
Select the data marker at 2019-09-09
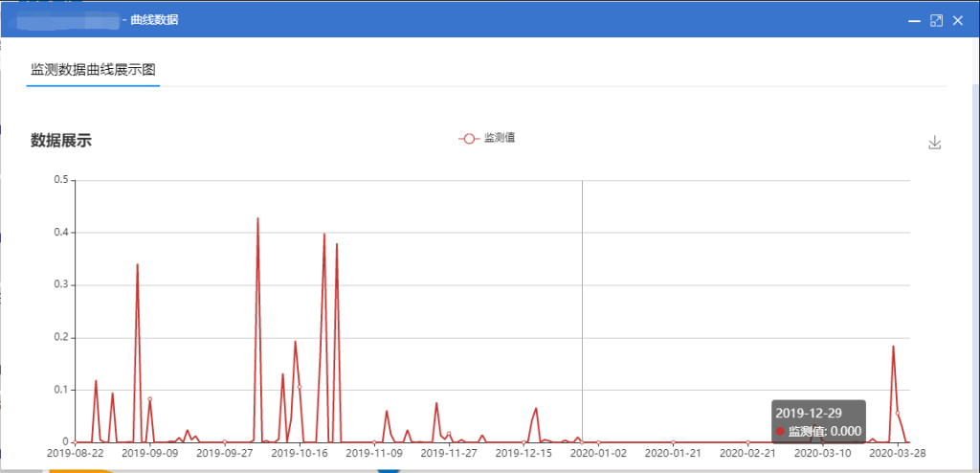click(149, 399)
